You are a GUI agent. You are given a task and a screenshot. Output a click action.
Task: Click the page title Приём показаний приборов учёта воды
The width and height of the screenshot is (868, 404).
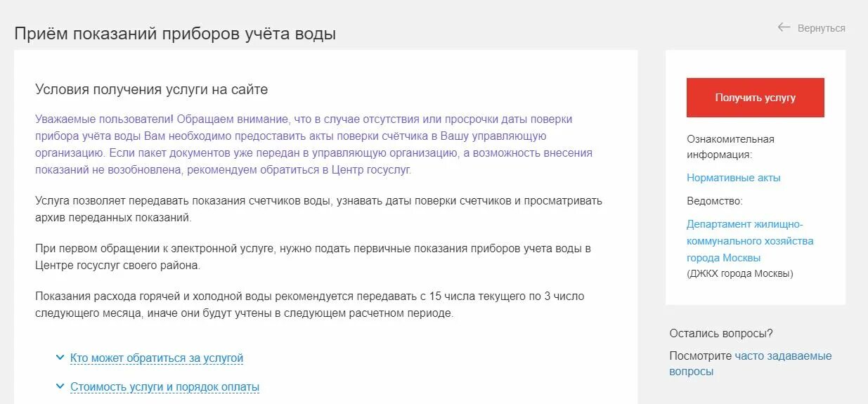(x=175, y=33)
